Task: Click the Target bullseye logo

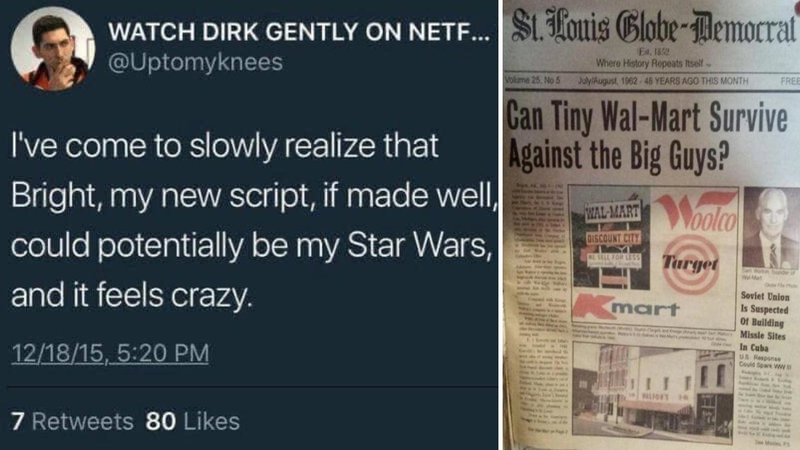Action: 690,264
